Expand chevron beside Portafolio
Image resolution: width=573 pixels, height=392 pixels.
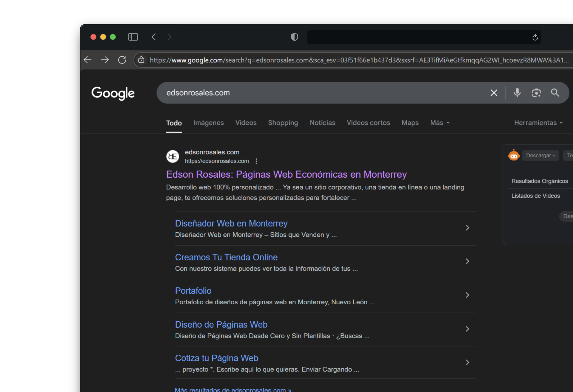click(467, 295)
